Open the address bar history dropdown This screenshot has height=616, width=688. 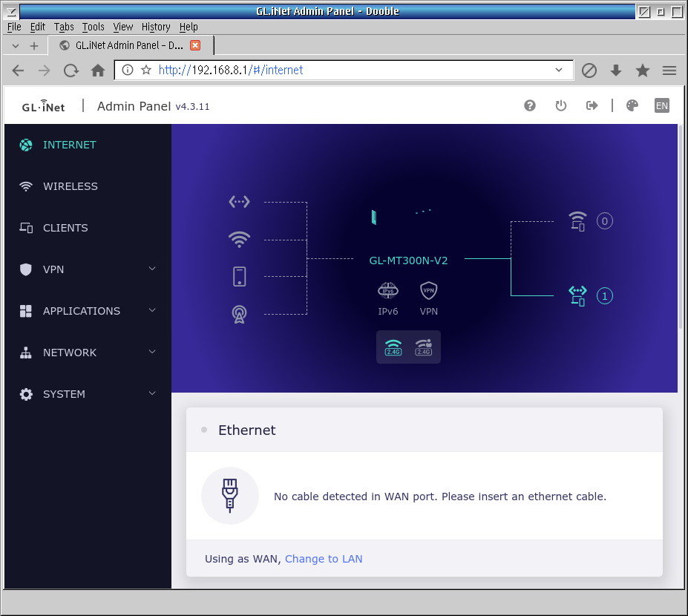point(559,71)
